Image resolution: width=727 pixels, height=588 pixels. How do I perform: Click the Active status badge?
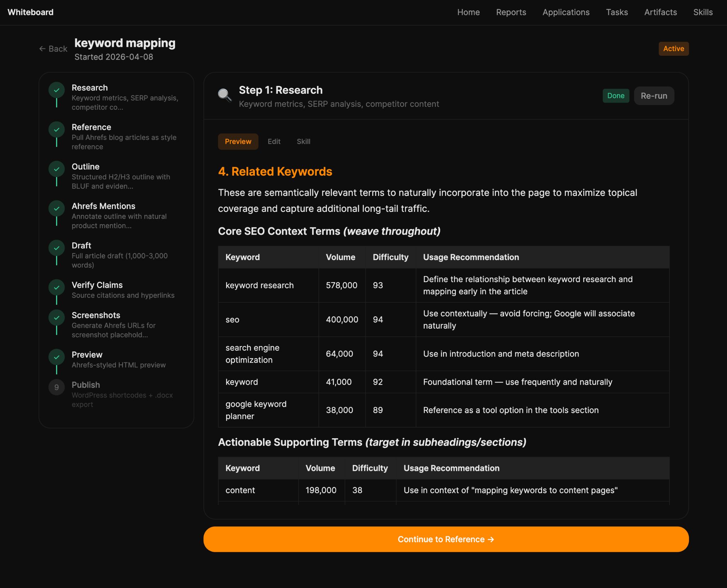[x=673, y=49]
